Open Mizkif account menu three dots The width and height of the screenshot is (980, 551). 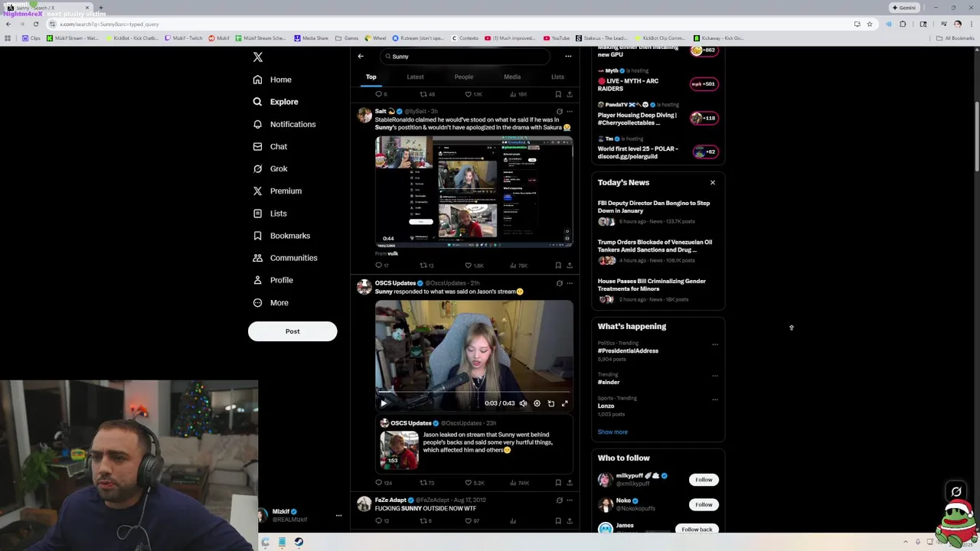click(x=338, y=516)
